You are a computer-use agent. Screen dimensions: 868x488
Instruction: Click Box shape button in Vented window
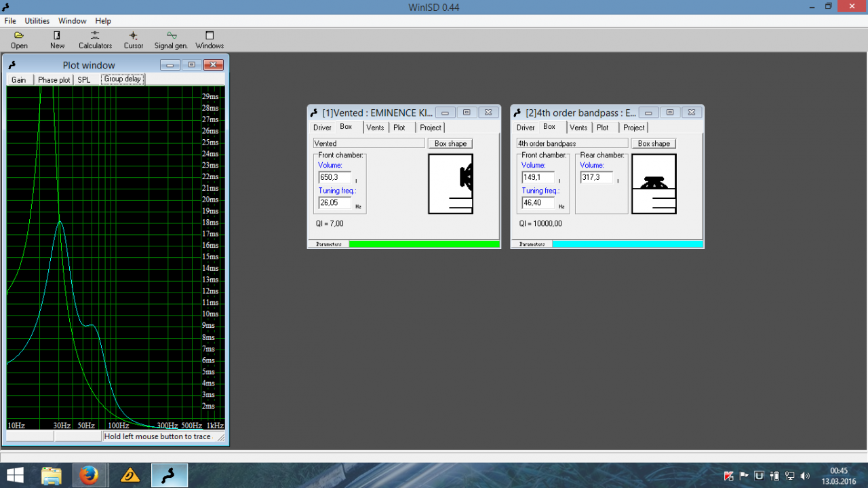click(x=450, y=144)
